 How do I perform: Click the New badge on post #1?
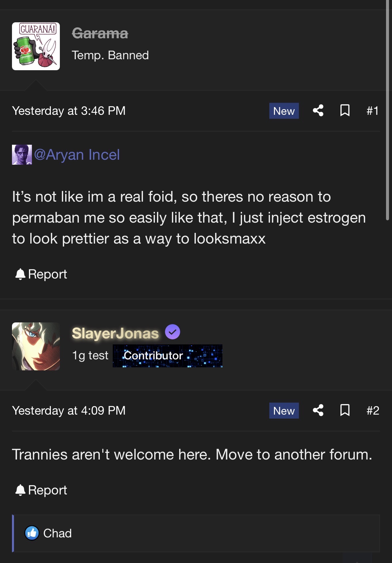[284, 111]
